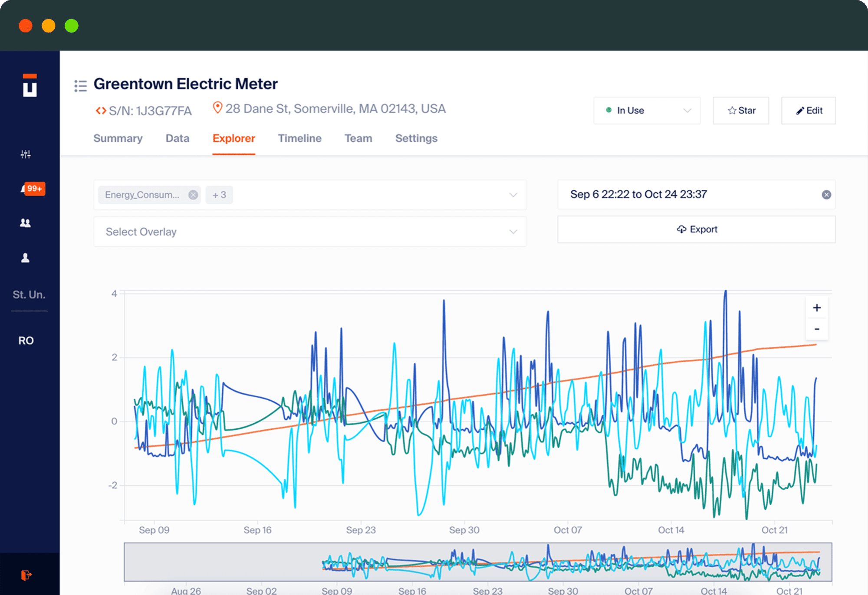This screenshot has width=868, height=595.
Task: Click the logout icon at sidebar bottom
Action: click(26, 575)
